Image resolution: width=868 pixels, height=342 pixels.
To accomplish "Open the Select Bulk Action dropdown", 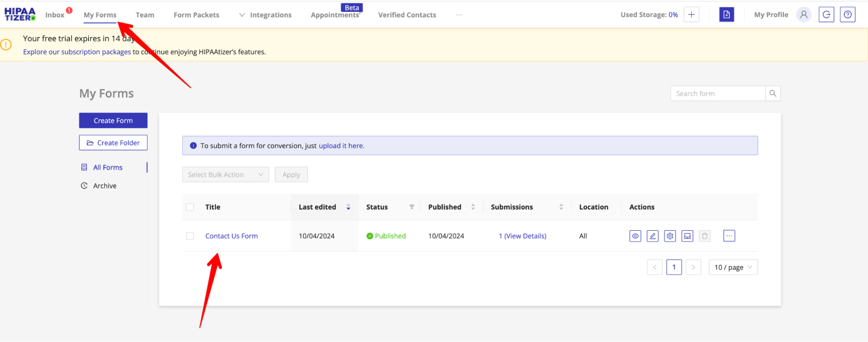I will (x=225, y=175).
